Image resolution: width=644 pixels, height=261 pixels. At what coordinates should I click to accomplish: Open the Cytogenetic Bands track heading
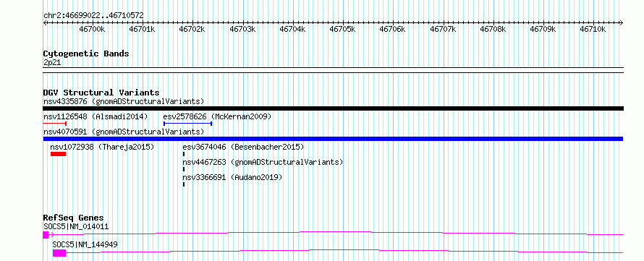[86, 54]
